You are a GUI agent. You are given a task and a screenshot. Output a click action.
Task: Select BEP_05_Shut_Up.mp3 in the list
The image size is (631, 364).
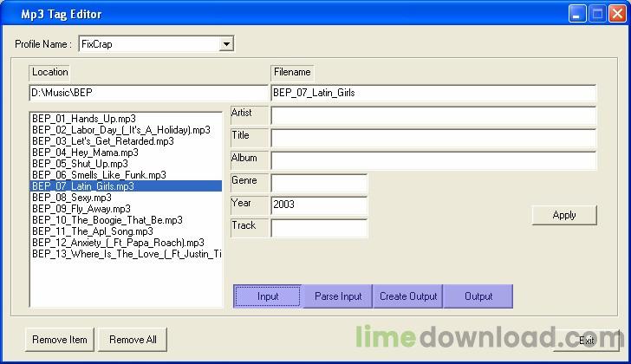tap(126, 164)
